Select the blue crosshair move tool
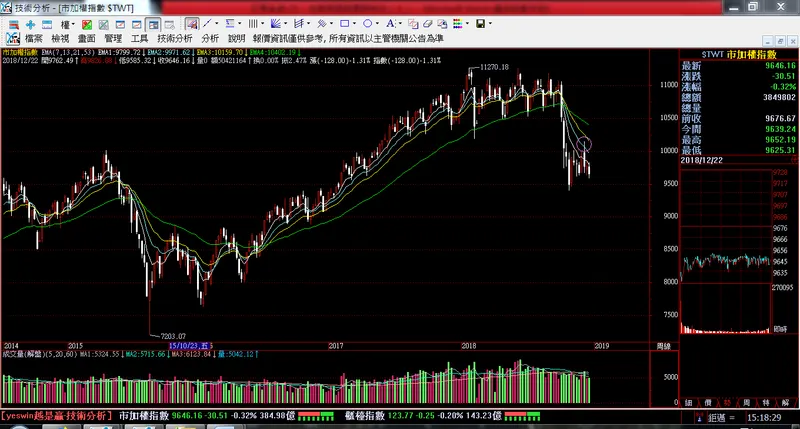The width and height of the screenshot is (800, 429). [30, 24]
